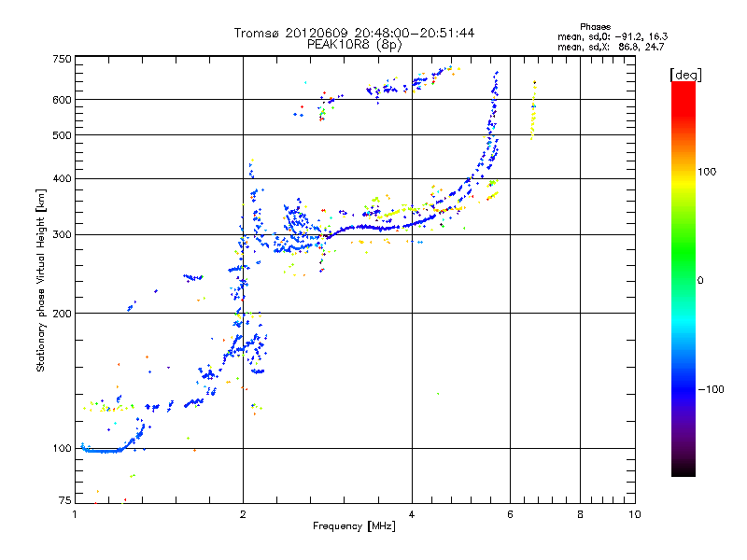Click the 'mean, sd,O: -91.2, 16.3' line
Image resolution: width=747 pixels, height=560 pixels.
(x=613, y=36)
